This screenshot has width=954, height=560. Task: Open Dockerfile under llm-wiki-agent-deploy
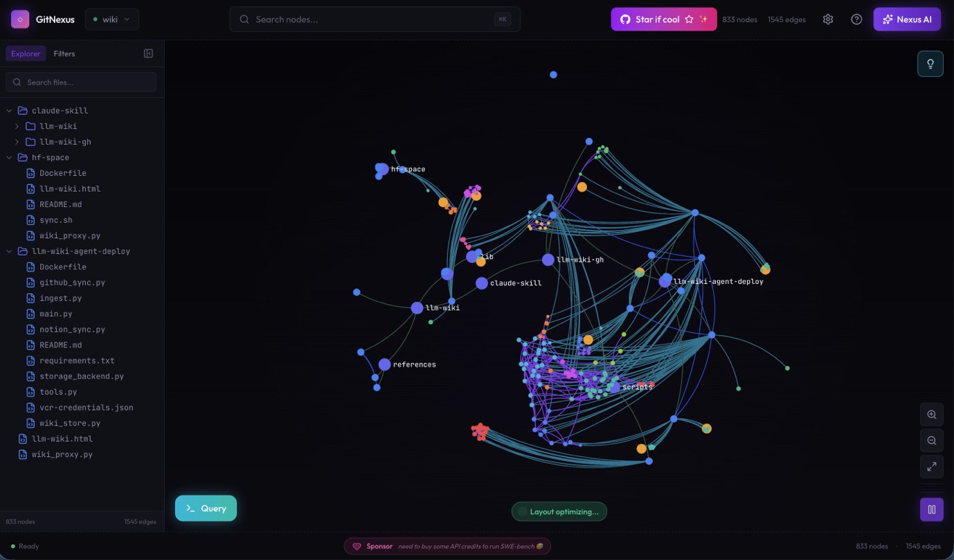[x=63, y=267]
